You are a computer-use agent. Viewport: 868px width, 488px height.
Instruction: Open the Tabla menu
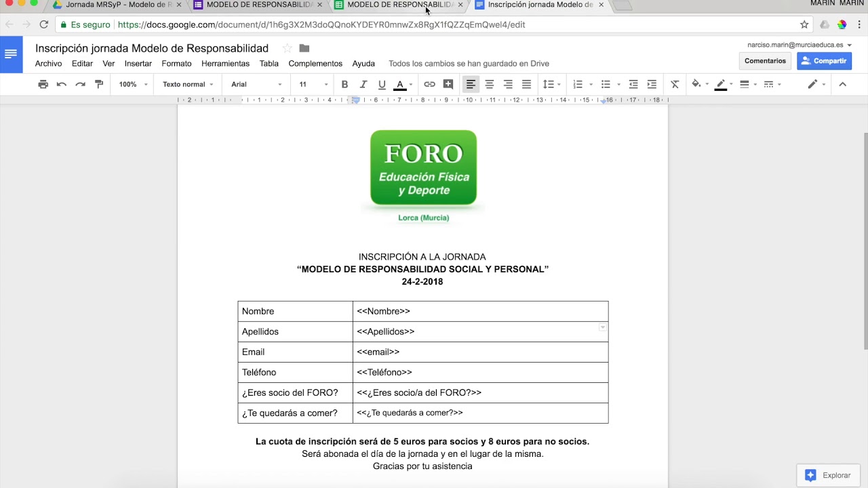coord(269,64)
